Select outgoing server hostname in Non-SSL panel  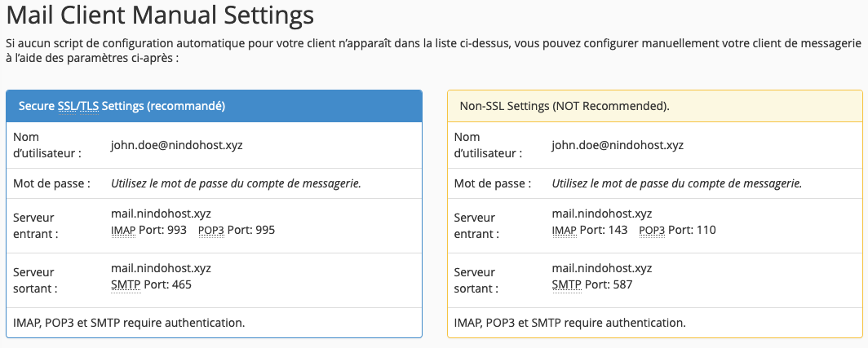(x=602, y=267)
